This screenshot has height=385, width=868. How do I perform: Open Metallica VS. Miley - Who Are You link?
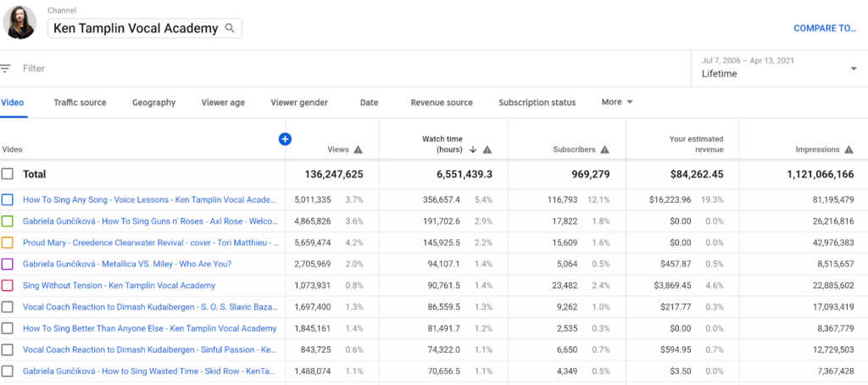[x=127, y=265]
